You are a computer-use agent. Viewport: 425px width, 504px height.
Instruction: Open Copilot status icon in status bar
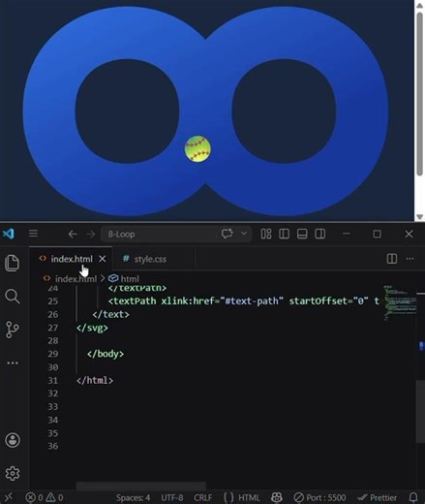point(277,497)
